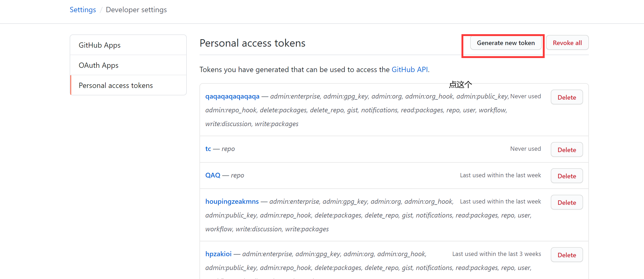Delete the houpingzeakmns token
The image size is (644, 279).
(x=567, y=202)
